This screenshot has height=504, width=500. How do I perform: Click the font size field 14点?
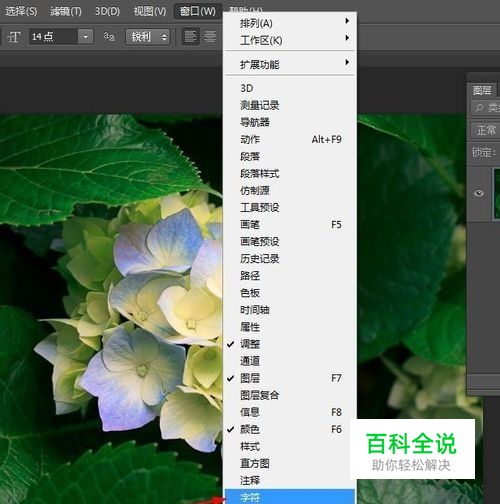click(53, 36)
